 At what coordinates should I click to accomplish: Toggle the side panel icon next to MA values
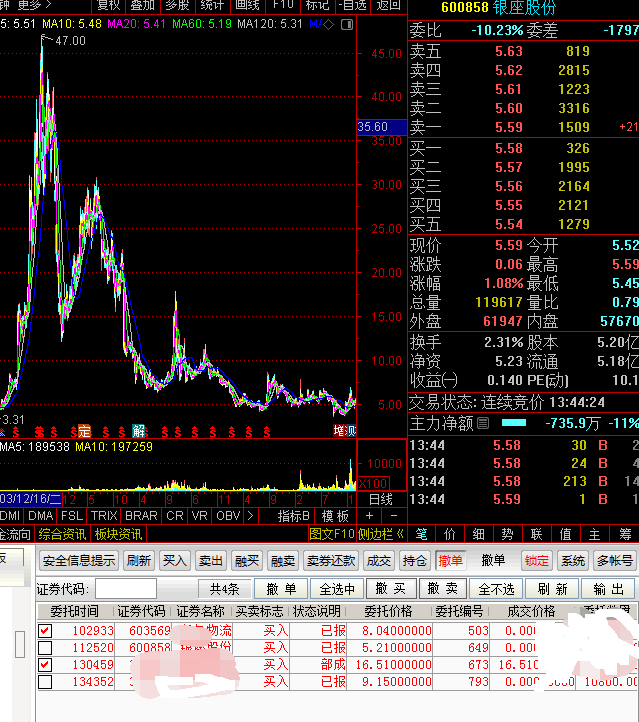(347, 24)
